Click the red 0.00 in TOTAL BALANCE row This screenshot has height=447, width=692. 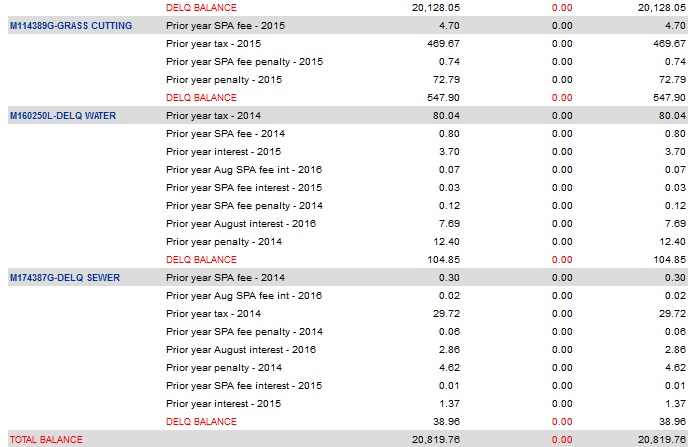[561, 439]
